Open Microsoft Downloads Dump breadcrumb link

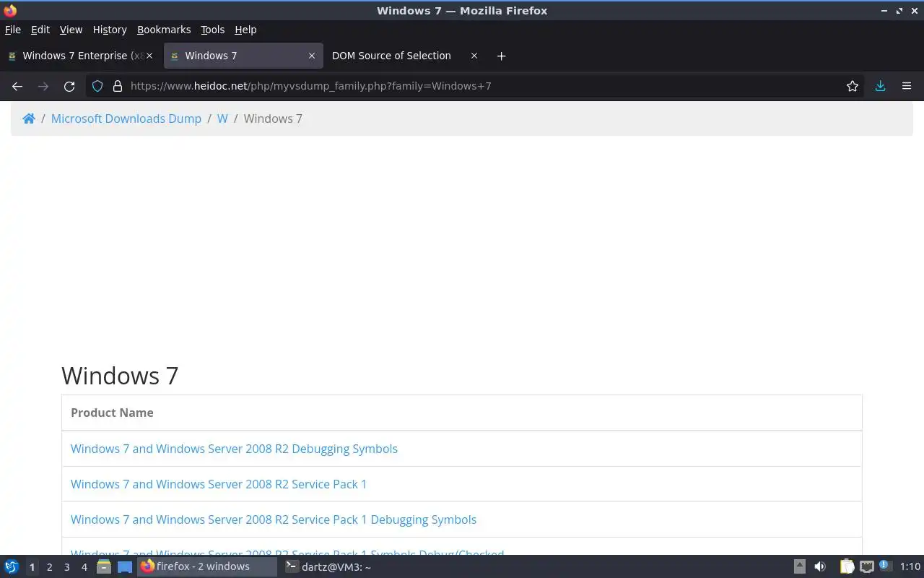pos(126,118)
